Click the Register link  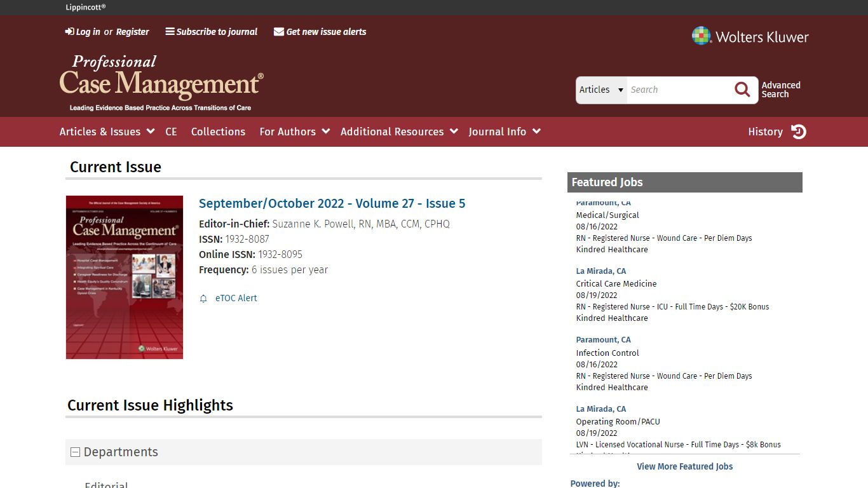(x=132, y=32)
